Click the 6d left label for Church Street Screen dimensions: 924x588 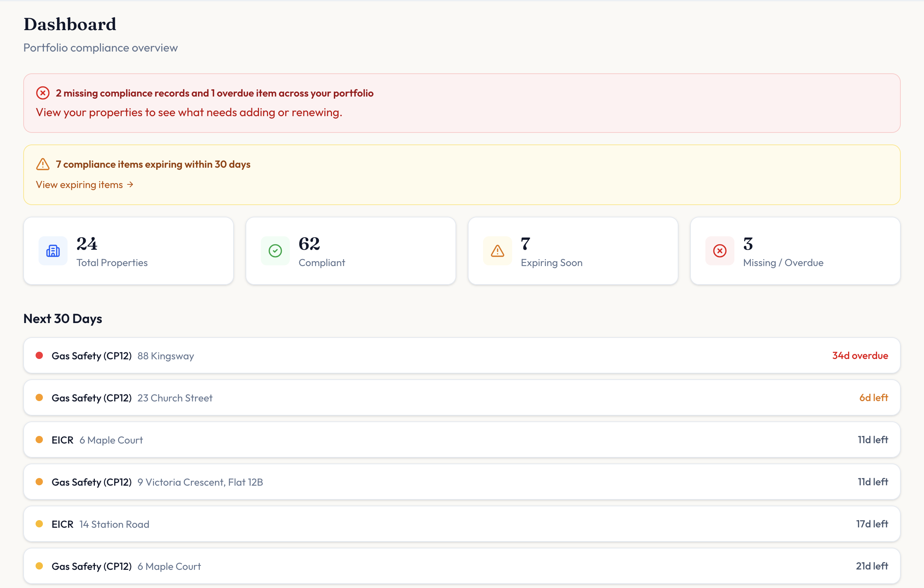point(874,398)
